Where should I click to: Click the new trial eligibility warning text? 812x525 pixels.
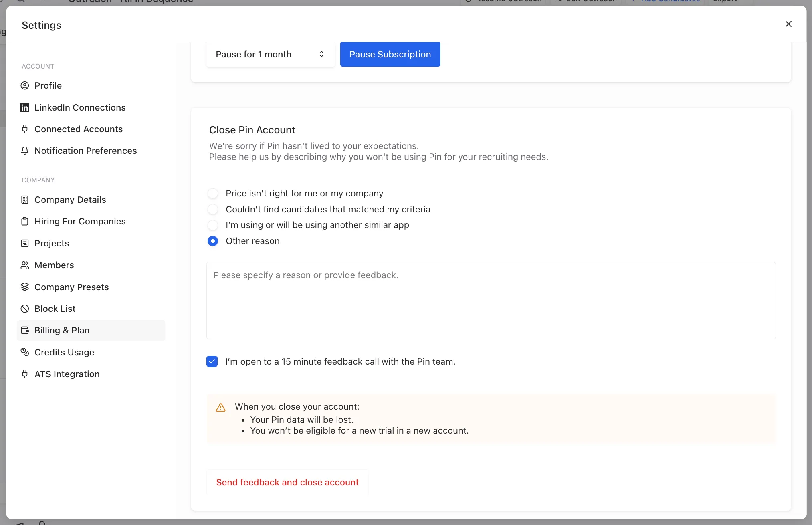(360, 430)
